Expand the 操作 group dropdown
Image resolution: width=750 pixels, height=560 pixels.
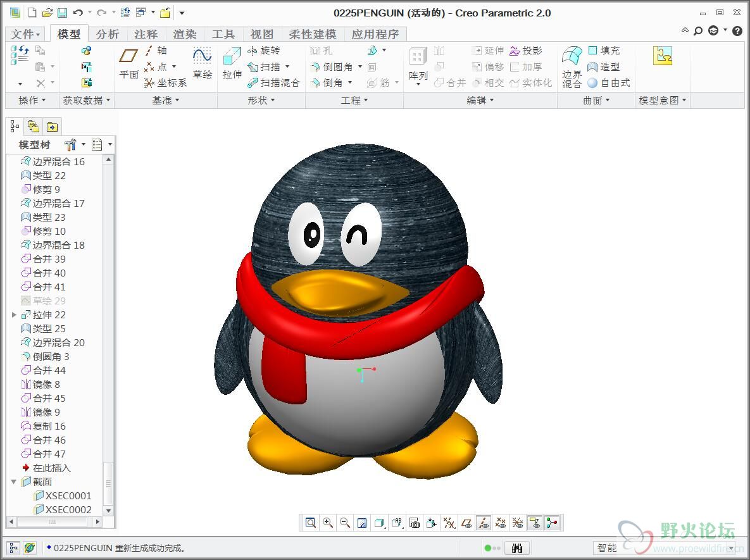(32, 101)
